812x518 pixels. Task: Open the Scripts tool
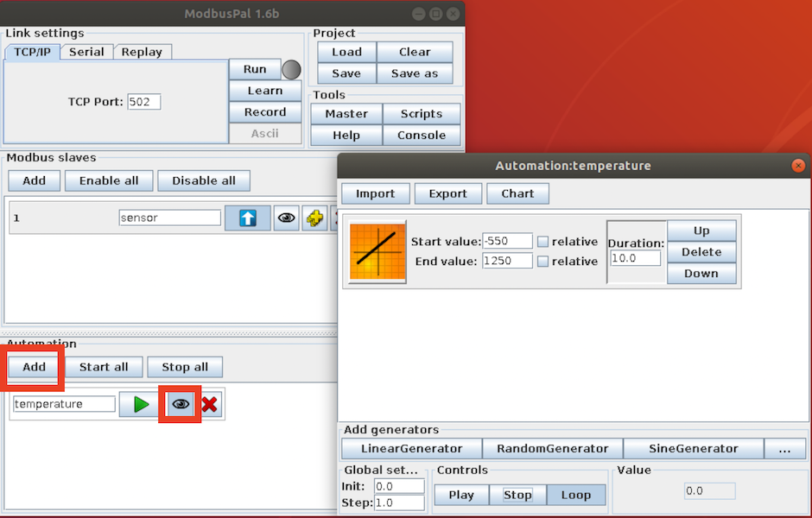(422, 114)
